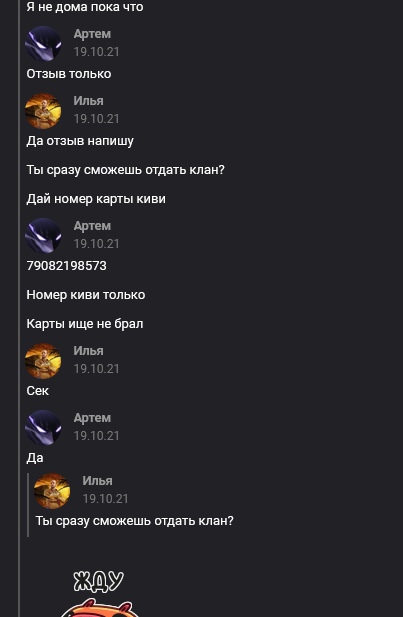Open Илья's avatar above the 'Сек' message
This screenshot has height=617, width=403.
pyautogui.click(x=43, y=360)
